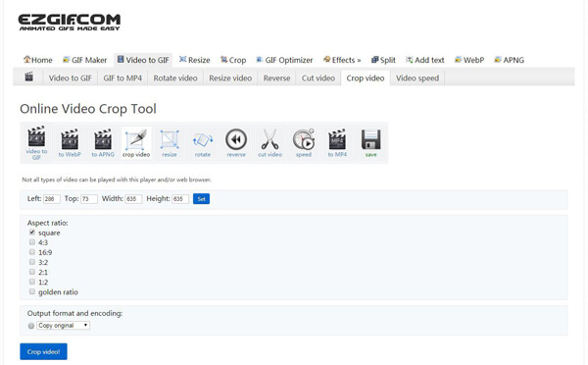Image resolution: width=588 pixels, height=365 pixels.
Task: Focus the Width input field
Action: [133, 198]
